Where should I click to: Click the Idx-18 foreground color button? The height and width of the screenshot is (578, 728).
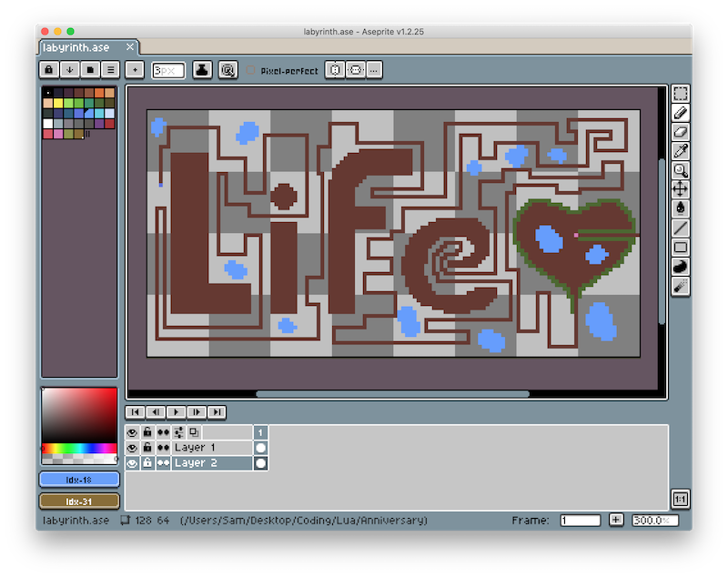click(79, 480)
